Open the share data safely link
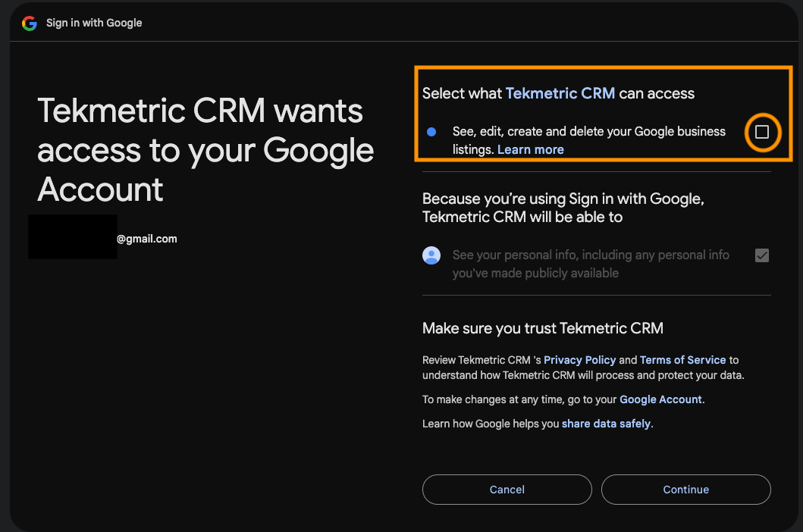Screen dimensions: 803x532 607,424
